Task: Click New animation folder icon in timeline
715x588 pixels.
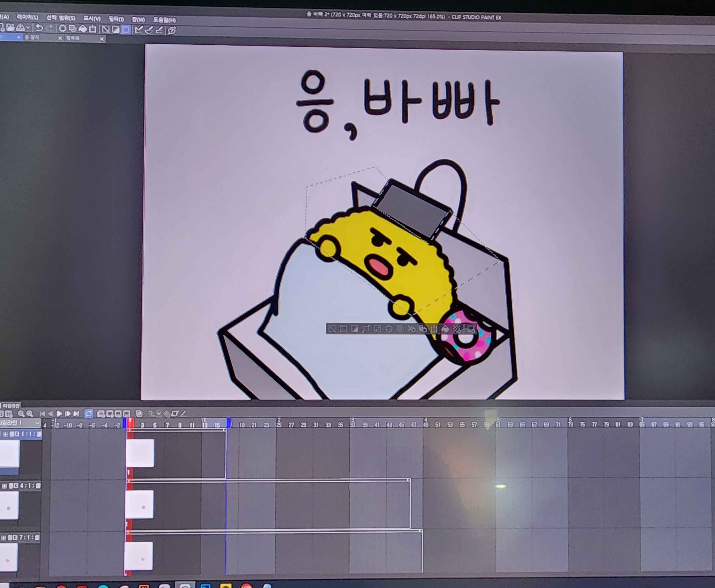Action: tap(101, 414)
